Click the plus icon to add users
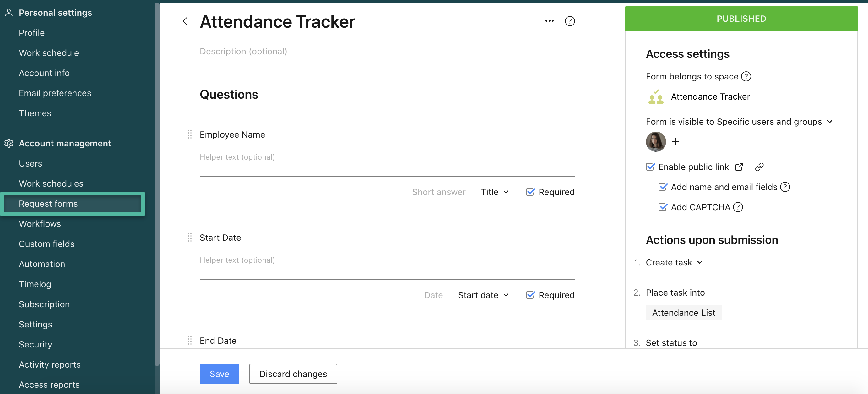868x394 pixels. pos(675,142)
